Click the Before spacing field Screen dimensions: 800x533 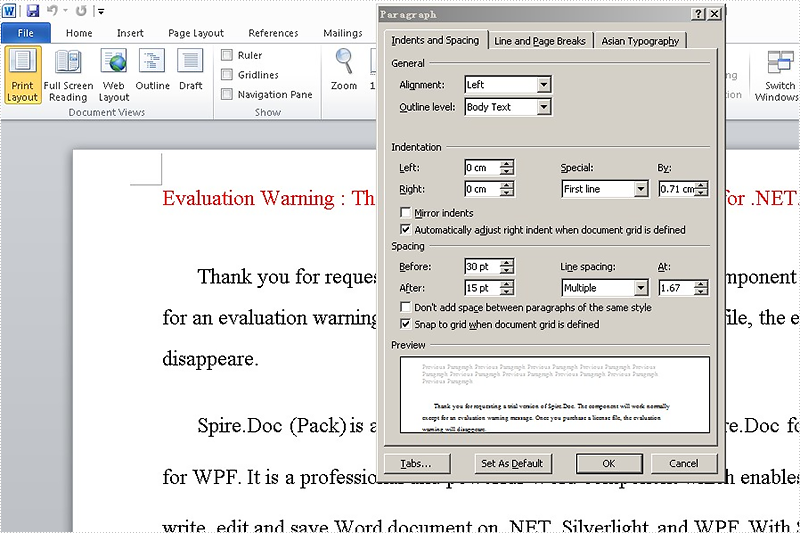482,266
